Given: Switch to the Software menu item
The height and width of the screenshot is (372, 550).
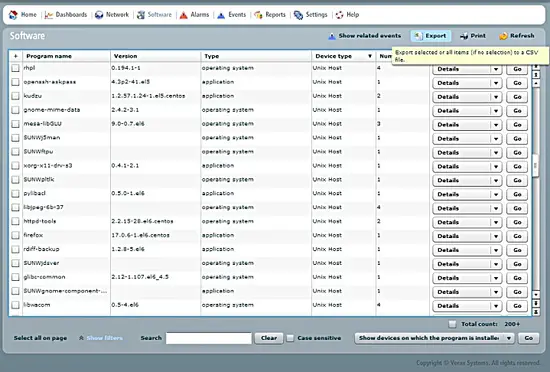Looking at the screenshot, I should click(155, 15).
